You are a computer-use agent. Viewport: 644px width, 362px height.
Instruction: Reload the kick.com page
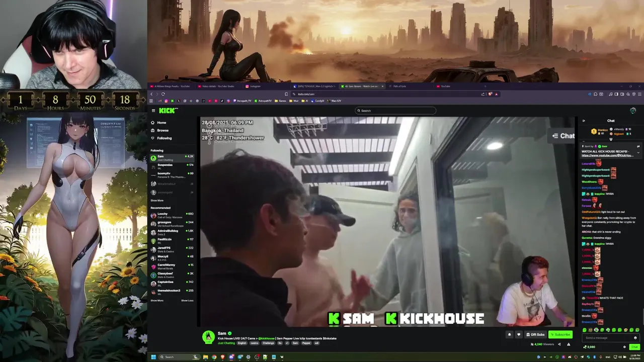163,94
